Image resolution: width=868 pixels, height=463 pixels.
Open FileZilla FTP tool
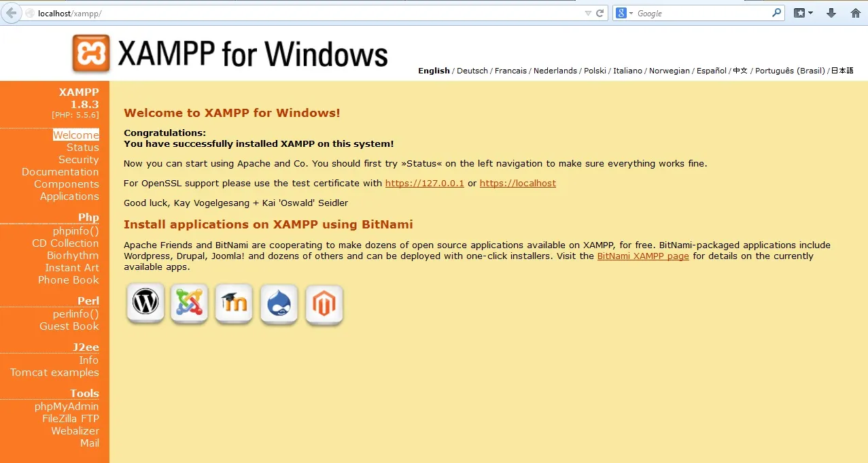pyautogui.click(x=71, y=419)
